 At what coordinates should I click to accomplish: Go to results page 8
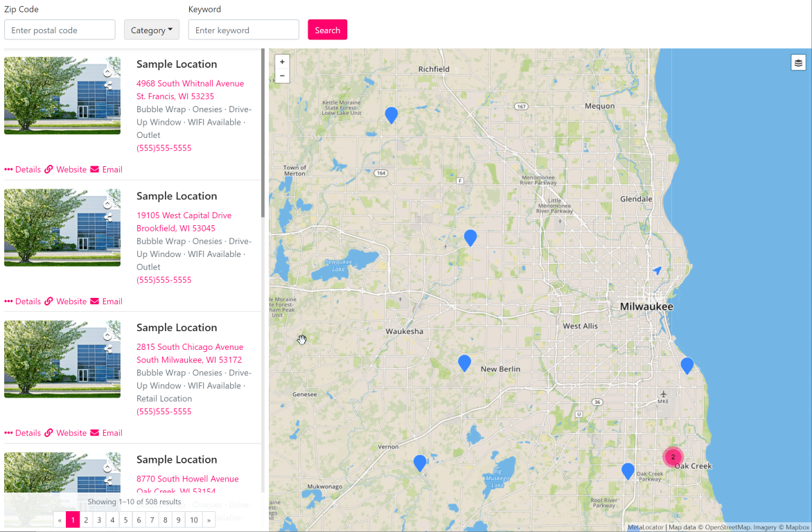(x=165, y=520)
